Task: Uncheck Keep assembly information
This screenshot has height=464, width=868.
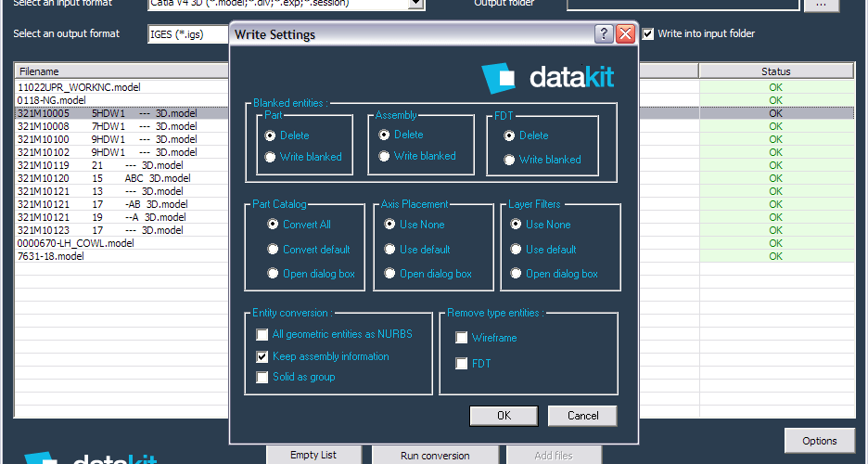Action: (262, 356)
